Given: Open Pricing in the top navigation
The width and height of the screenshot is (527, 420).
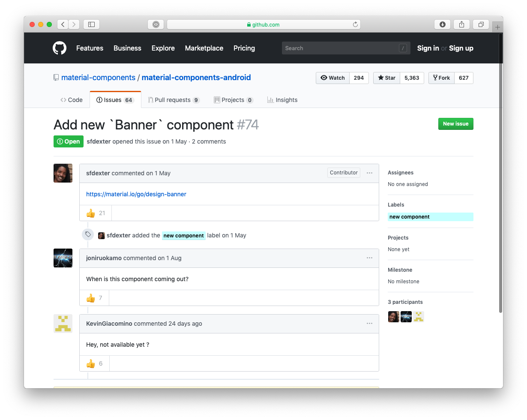Looking at the screenshot, I should (244, 48).
